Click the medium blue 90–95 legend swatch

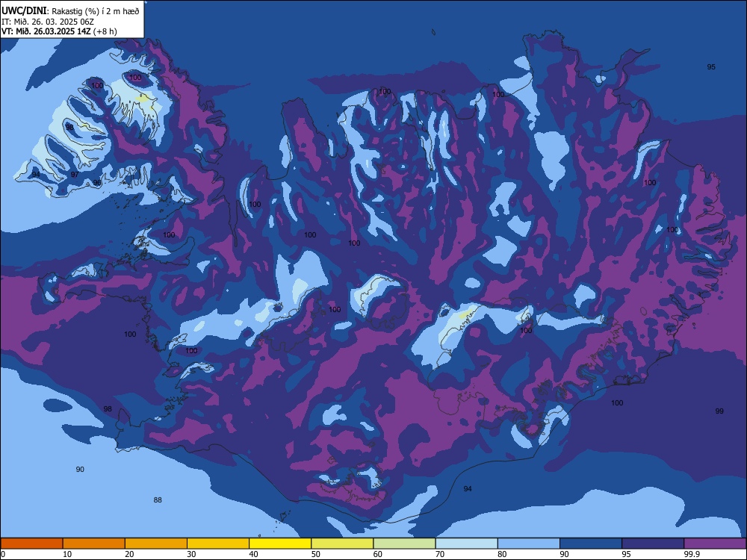coord(591,544)
